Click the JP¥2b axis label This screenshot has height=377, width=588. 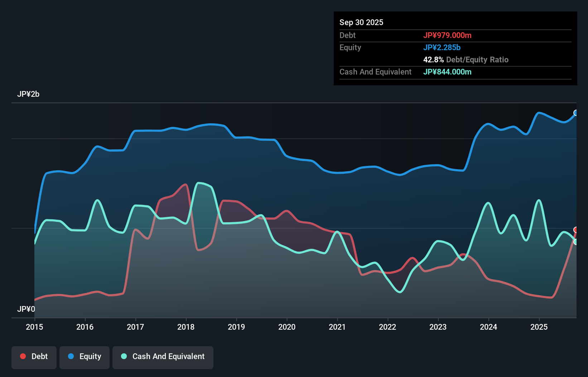[29, 94]
